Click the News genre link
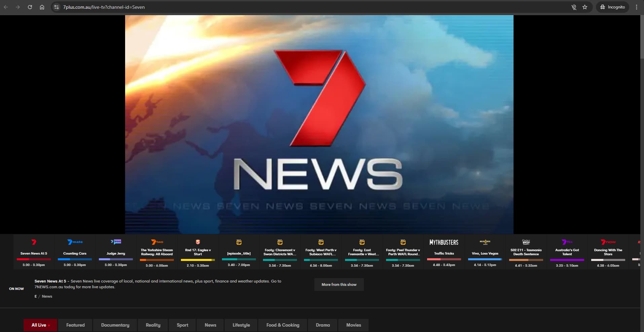Image resolution: width=644 pixels, height=332 pixels. coord(47,296)
